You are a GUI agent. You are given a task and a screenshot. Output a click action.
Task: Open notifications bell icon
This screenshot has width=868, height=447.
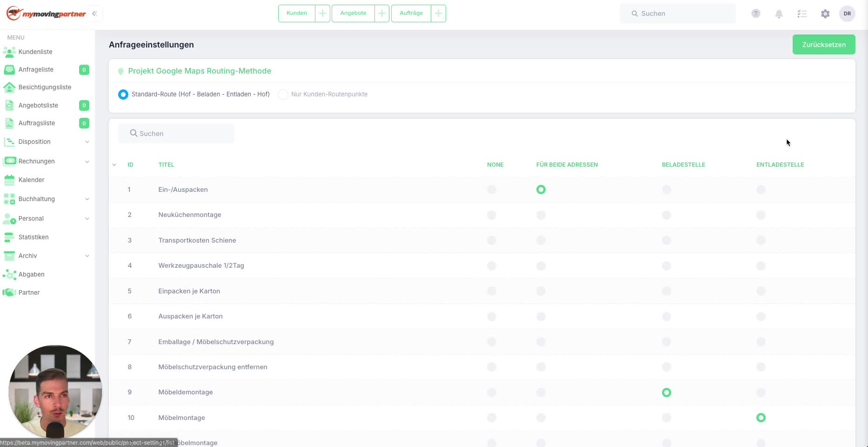[x=779, y=14]
